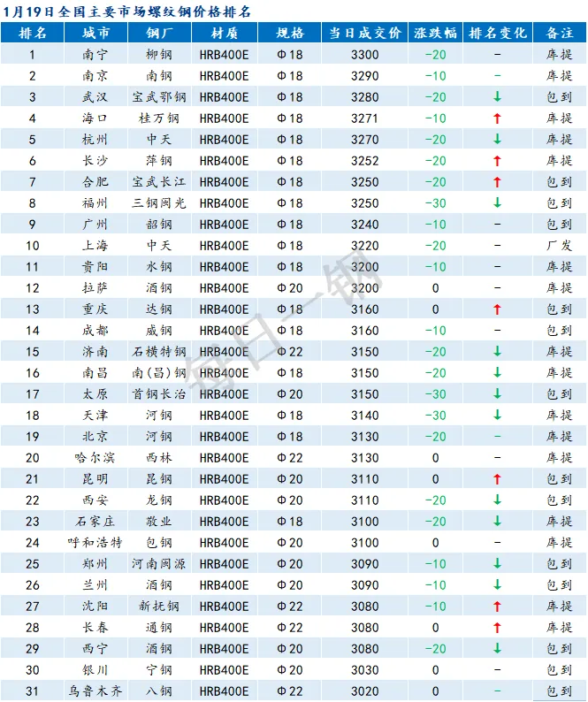Select the steel mill cell 桂万钢
The width and height of the screenshot is (588, 702).
(159, 118)
